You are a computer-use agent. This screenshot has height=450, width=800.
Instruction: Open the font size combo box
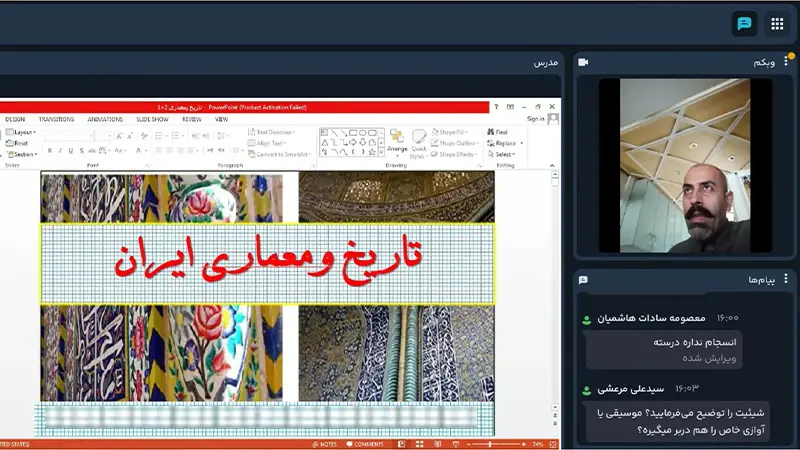pyautogui.click(x=104, y=136)
